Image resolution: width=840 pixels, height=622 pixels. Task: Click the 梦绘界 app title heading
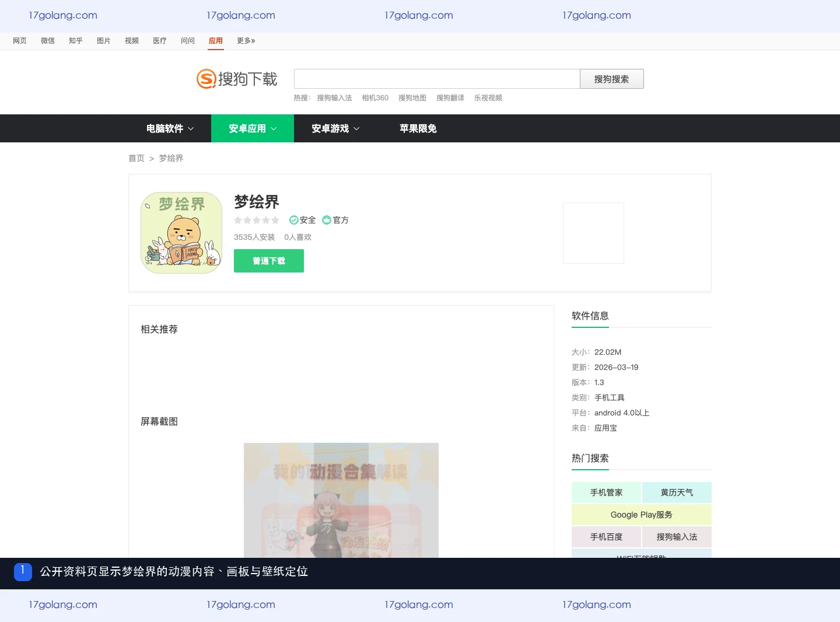[x=257, y=202]
